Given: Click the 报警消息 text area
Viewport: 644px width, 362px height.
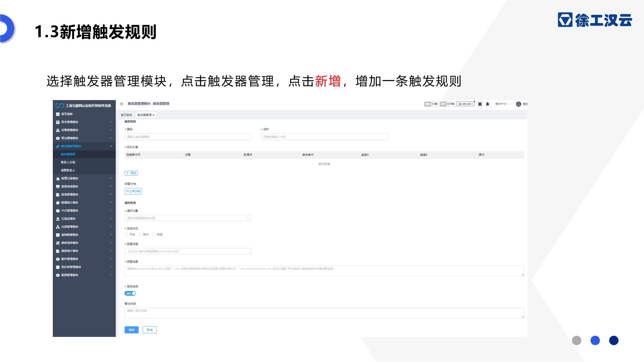Looking at the screenshot, I should pyautogui.click(x=324, y=271).
